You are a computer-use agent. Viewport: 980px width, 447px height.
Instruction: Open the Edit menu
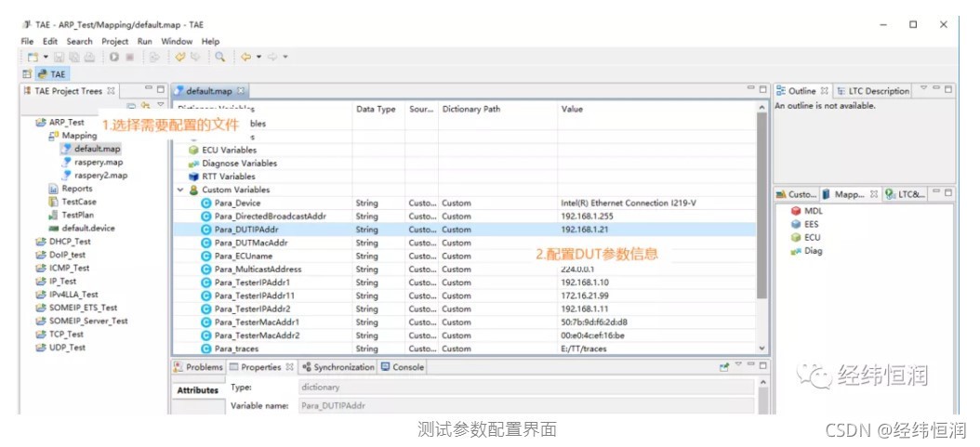[x=50, y=41]
